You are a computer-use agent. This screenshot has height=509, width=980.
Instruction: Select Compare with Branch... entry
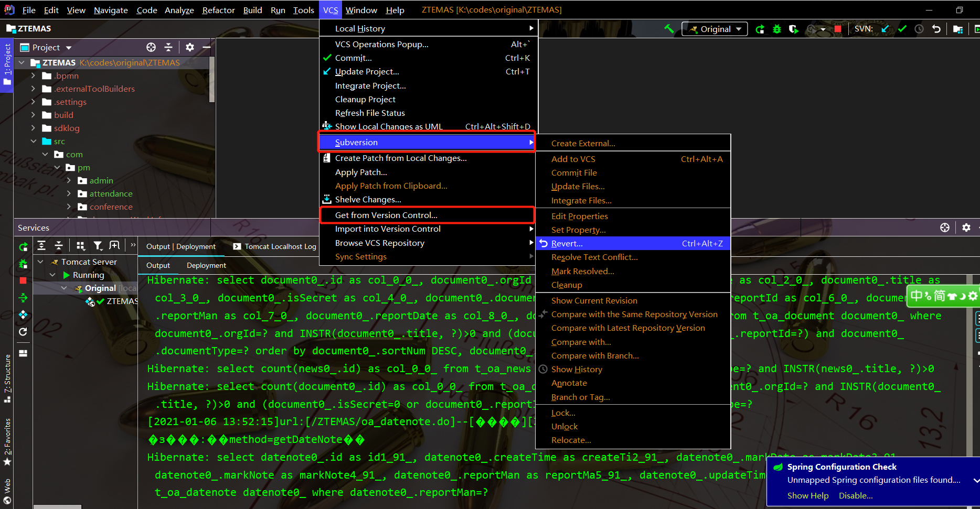(x=633, y=355)
